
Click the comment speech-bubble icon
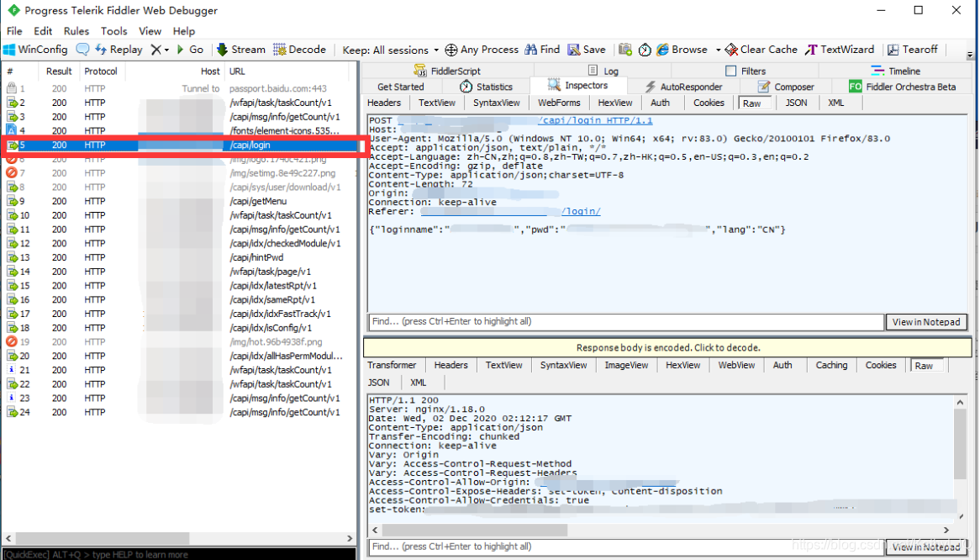82,50
